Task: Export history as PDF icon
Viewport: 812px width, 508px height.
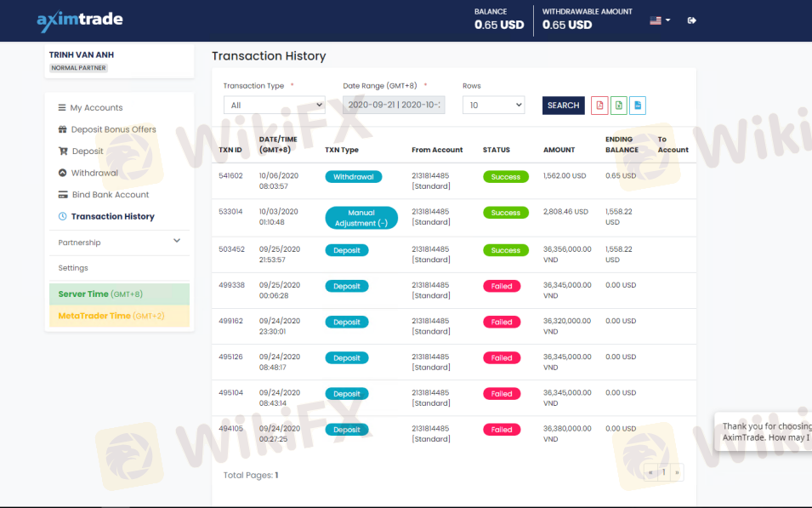Action: click(x=599, y=106)
